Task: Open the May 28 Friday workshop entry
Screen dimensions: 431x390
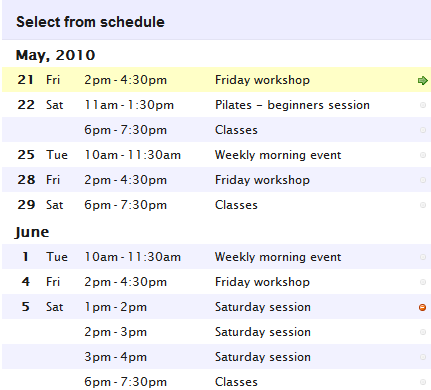Action: point(216,180)
